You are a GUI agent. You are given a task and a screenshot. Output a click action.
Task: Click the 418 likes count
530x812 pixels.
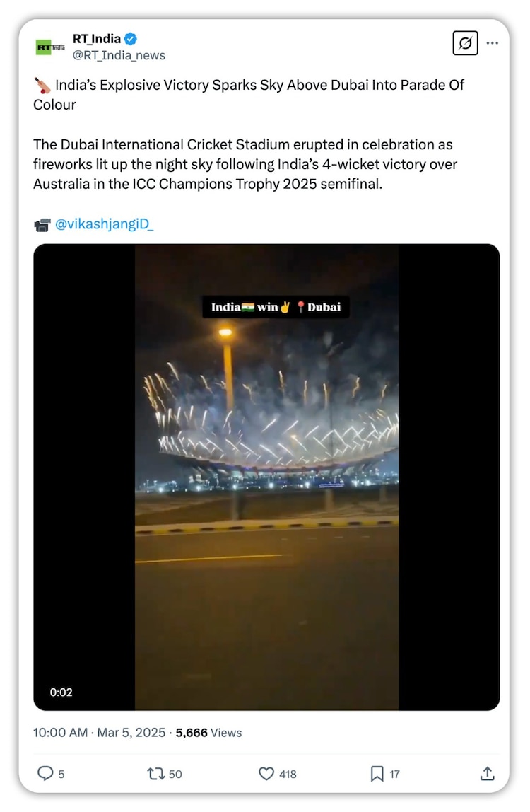point(288,775)
